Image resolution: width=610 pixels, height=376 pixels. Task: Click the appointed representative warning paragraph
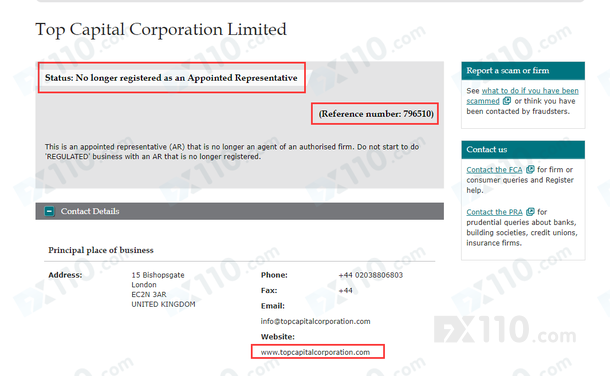(232, 152)
